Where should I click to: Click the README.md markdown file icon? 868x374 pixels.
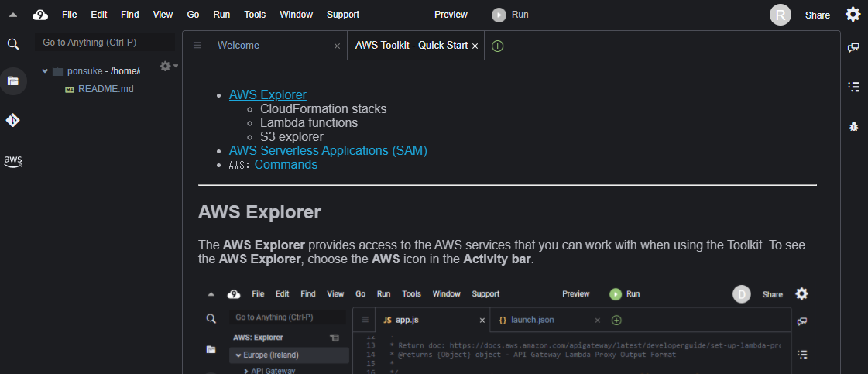pos(70,89)
